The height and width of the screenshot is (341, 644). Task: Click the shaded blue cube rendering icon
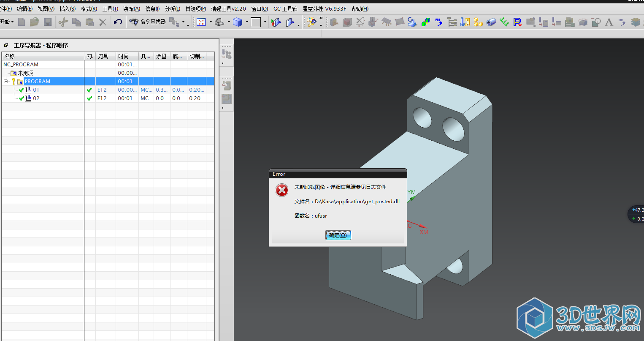(238, 22)
